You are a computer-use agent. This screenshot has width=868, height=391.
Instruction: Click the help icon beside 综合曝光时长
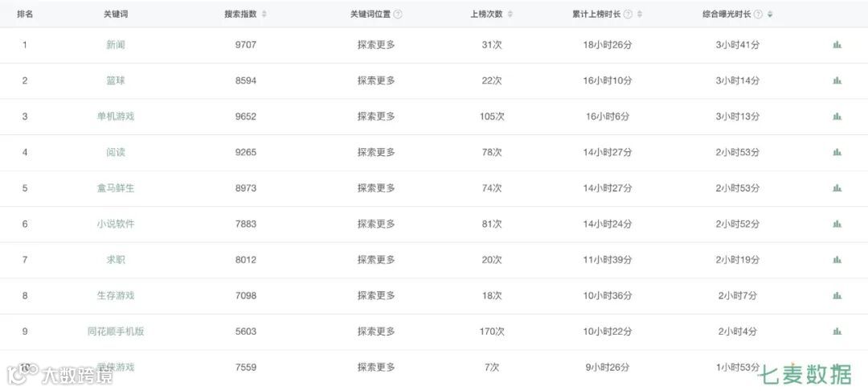tap(758, 14)
